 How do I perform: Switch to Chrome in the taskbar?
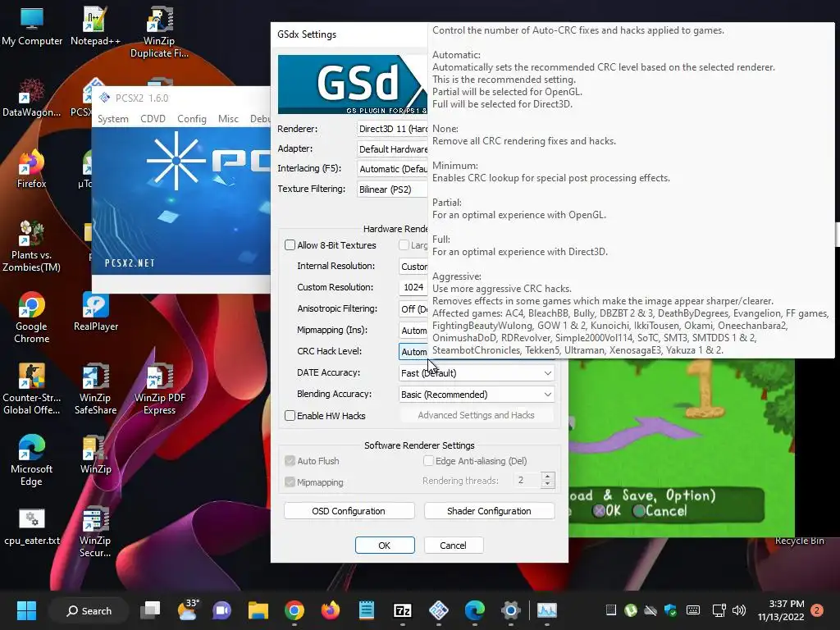point(294,610)
